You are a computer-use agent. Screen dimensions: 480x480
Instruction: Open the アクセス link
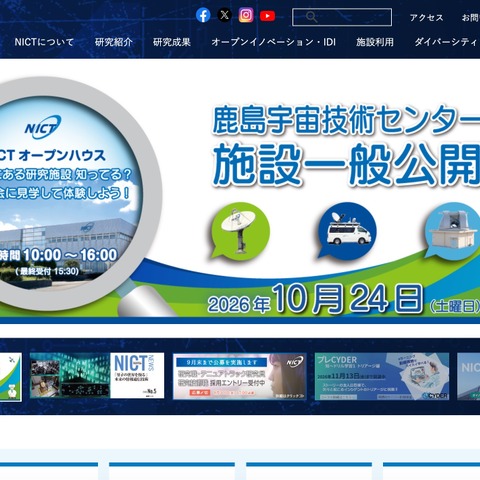426,17
